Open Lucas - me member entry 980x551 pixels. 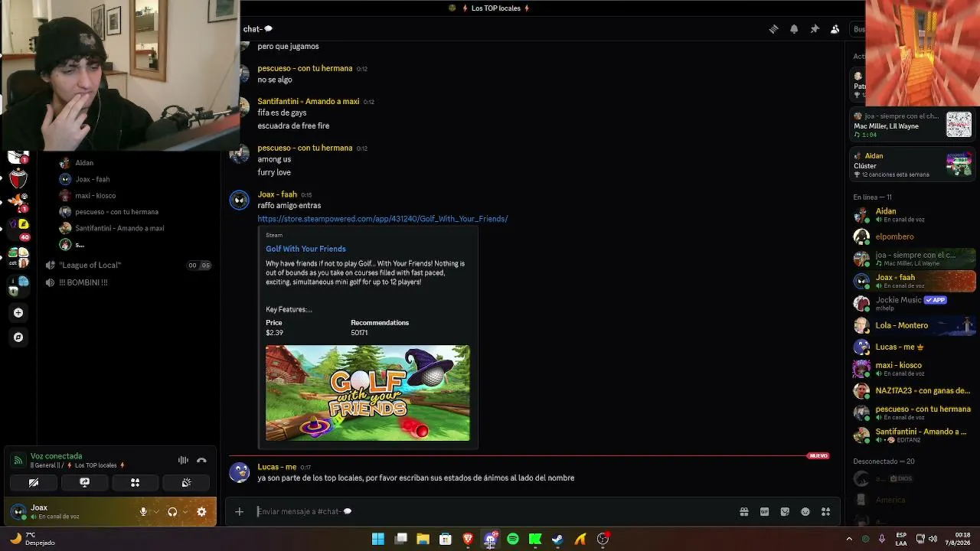click(x=914, y=347)
